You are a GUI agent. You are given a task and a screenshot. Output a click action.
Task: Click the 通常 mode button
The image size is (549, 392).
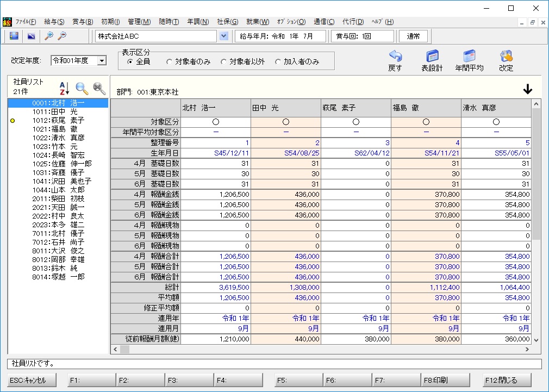[413, 36]
